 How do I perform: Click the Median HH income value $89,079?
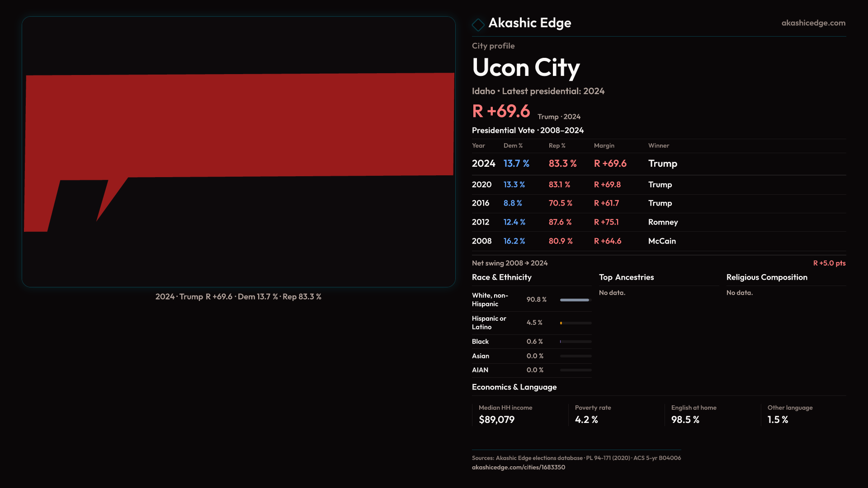tap(496, 420)
